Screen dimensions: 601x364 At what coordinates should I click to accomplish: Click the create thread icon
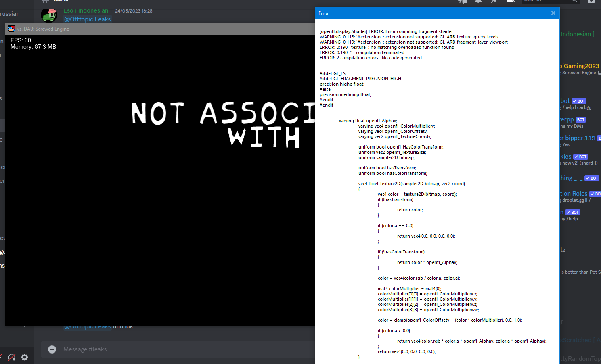[463, 2]
